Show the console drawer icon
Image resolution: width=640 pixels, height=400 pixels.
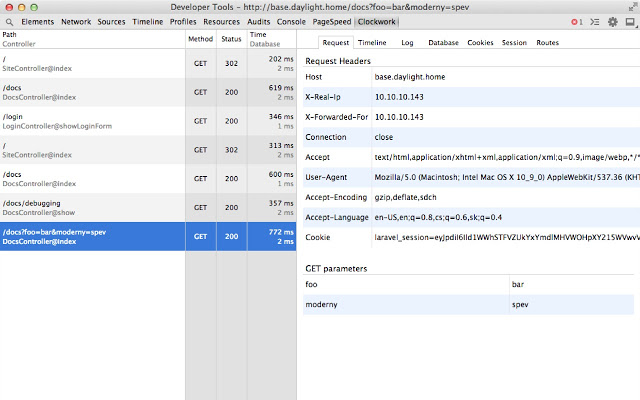click(595, 22)
